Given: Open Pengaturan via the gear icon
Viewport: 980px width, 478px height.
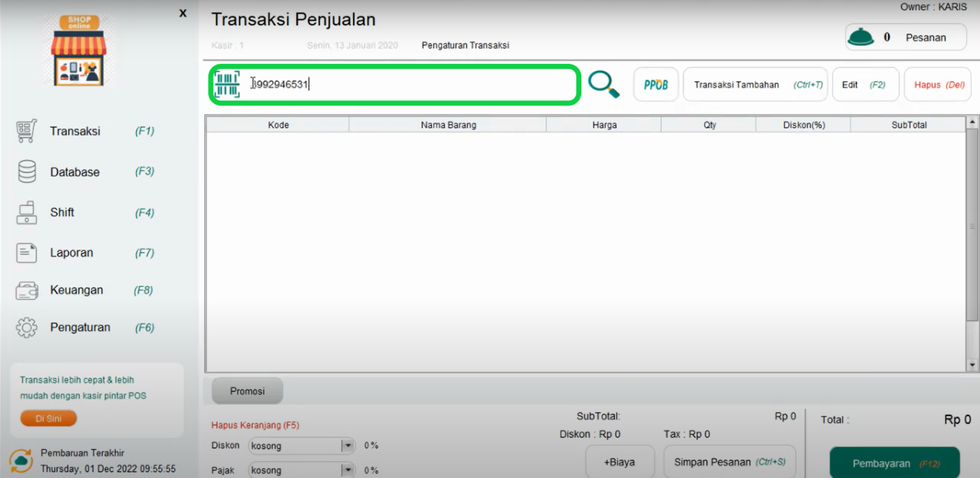Looking at the screenshot, I should (x=26, y=327).
